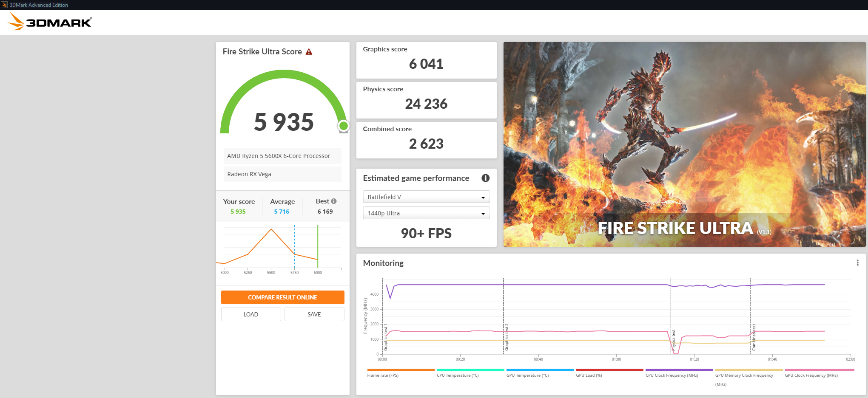This screenshot has height=398, width=868.
Task: Click the AMD Ryzen 5 5600X processor row
Action: point(283,156)
